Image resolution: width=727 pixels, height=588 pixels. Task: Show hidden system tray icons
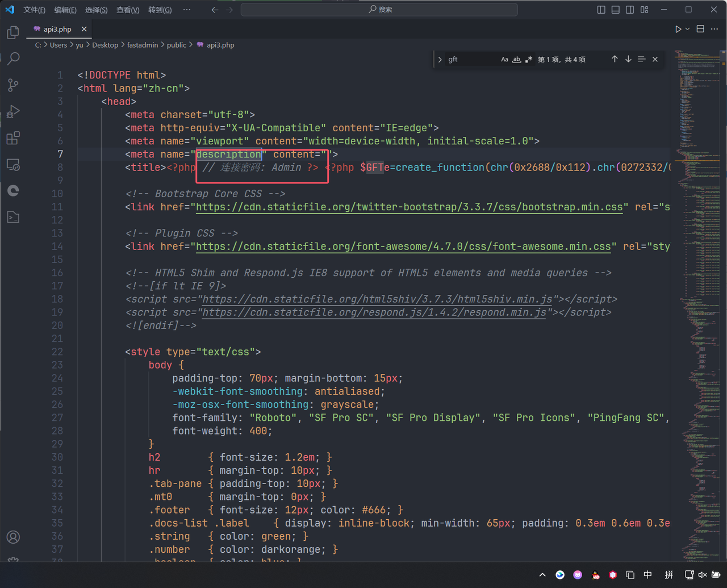click(x=542, y=575)
